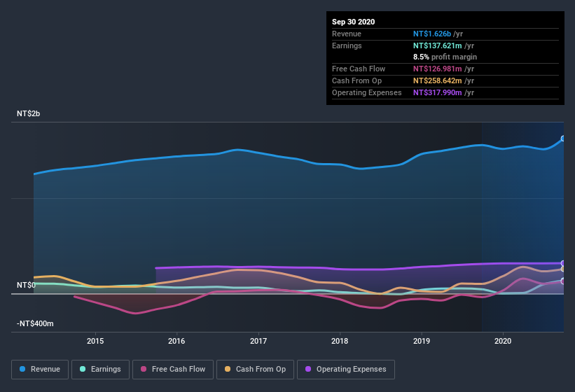Screen dimensions: 575x392
Task: Click the purple Operating Expenses legend dot
Action: pyautogui.click(x=309, y=369)
